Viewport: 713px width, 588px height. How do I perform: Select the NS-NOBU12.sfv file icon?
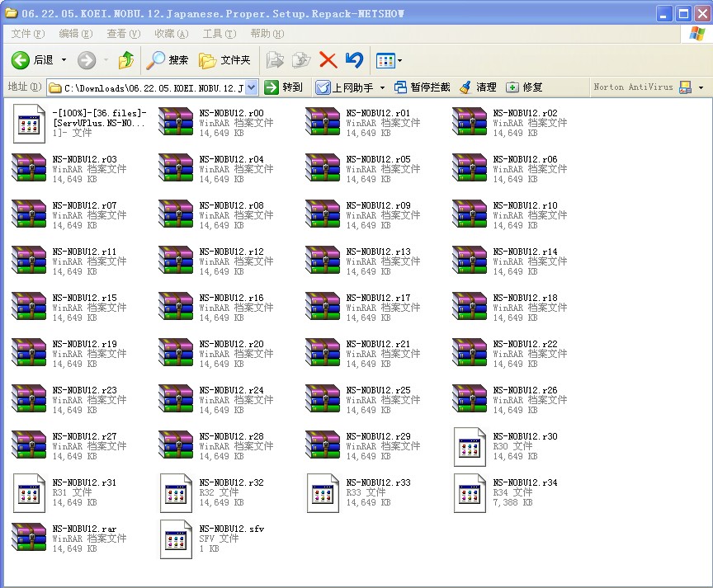176,537
